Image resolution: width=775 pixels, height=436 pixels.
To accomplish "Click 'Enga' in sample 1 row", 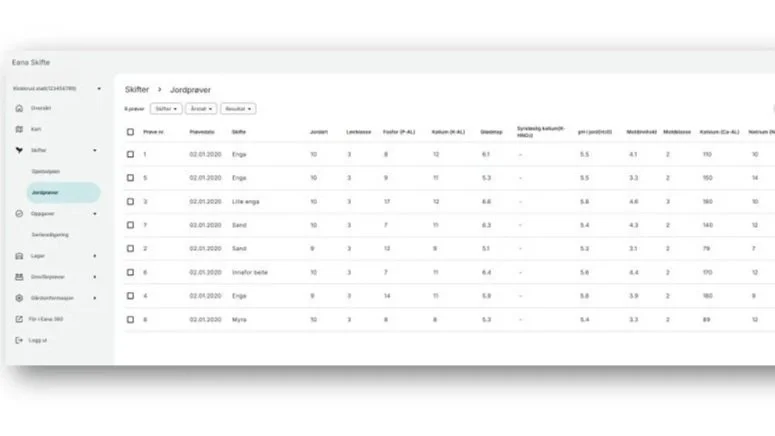I will point(239,154).
